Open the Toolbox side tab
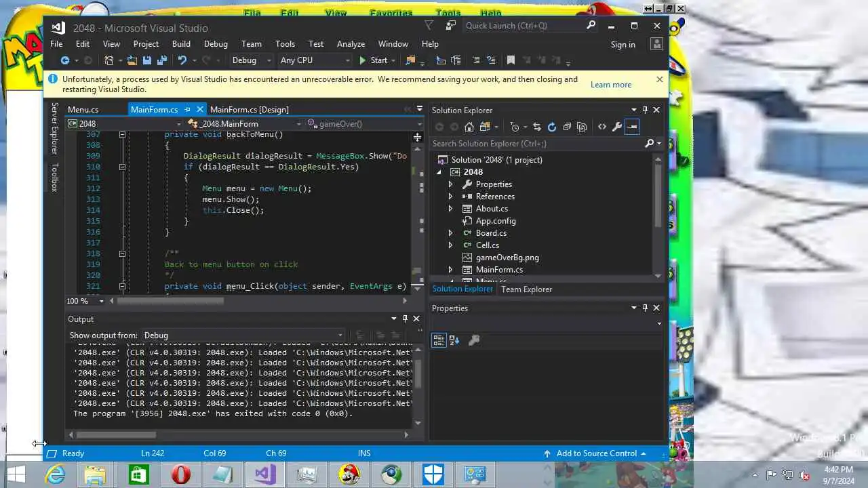Screen dimensions: 868x488 tap(55, 178)
